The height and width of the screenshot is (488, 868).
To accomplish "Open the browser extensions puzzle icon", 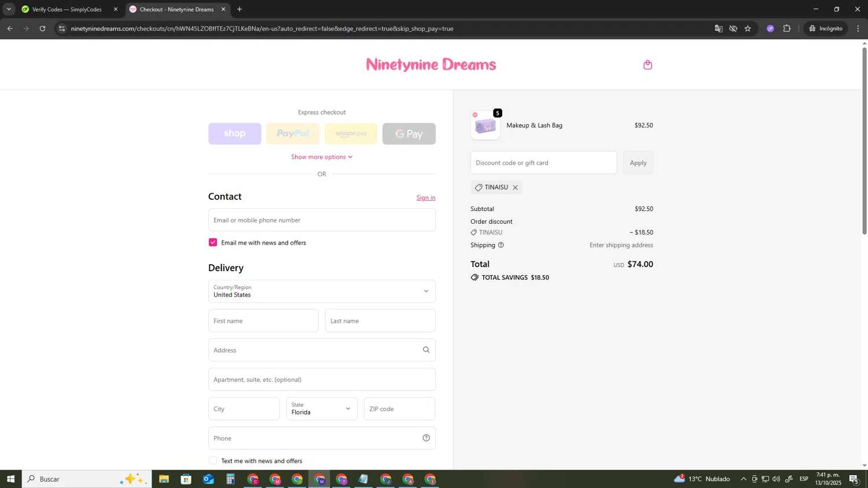I will tap(787, 28).
